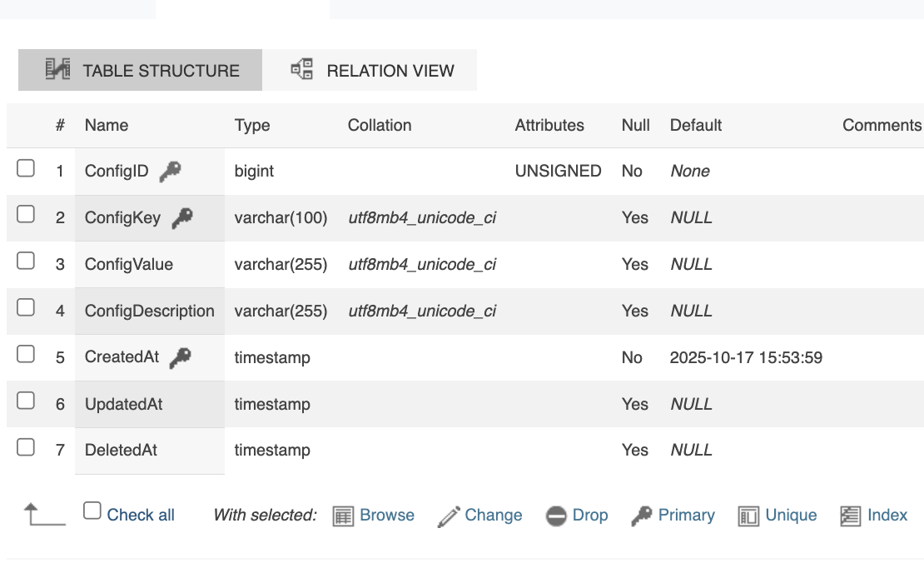Click the key icon beside ConfigKey
This screenshot has width=924, height=573.
point(182,218)
